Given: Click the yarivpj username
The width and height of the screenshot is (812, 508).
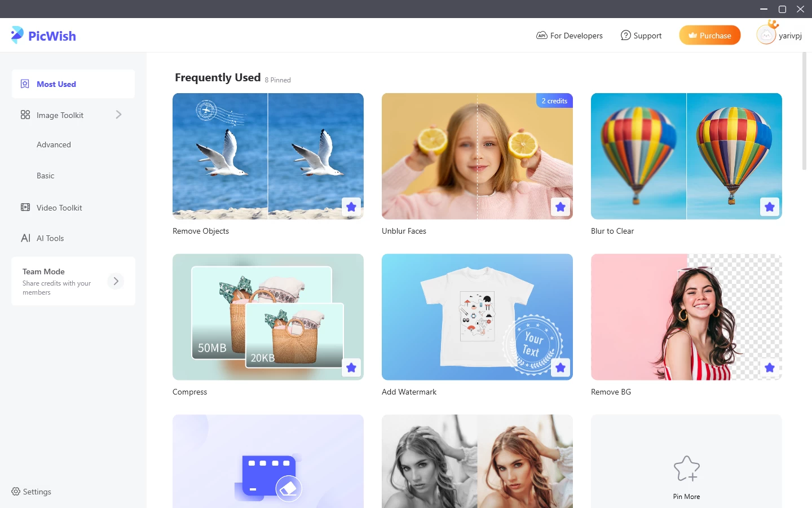Looking at the screenshot, I should (790, 36).
